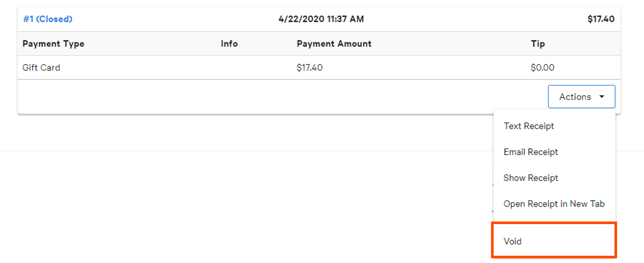Open the #1 (Closed) check link

coord(48,19)
